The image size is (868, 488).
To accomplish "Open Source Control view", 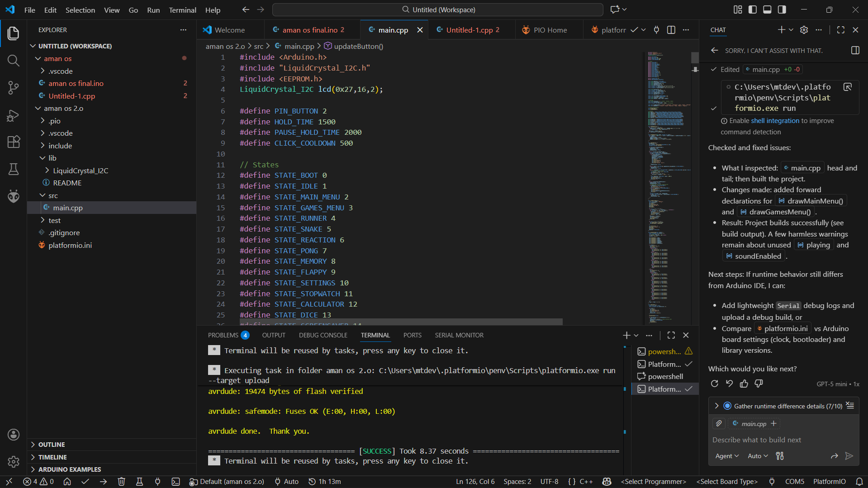I will 14,87.
